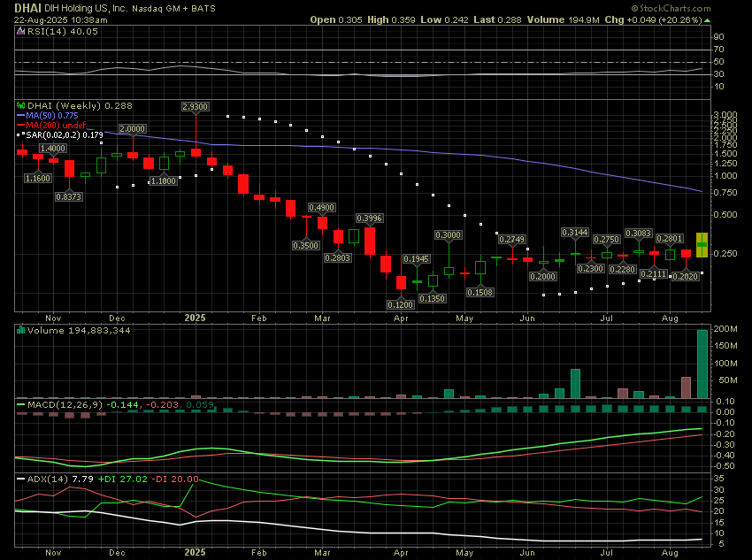Click the red MA(200) legend line swatch
This screenshot has width=752, height=560.
(x=20, y=125)
